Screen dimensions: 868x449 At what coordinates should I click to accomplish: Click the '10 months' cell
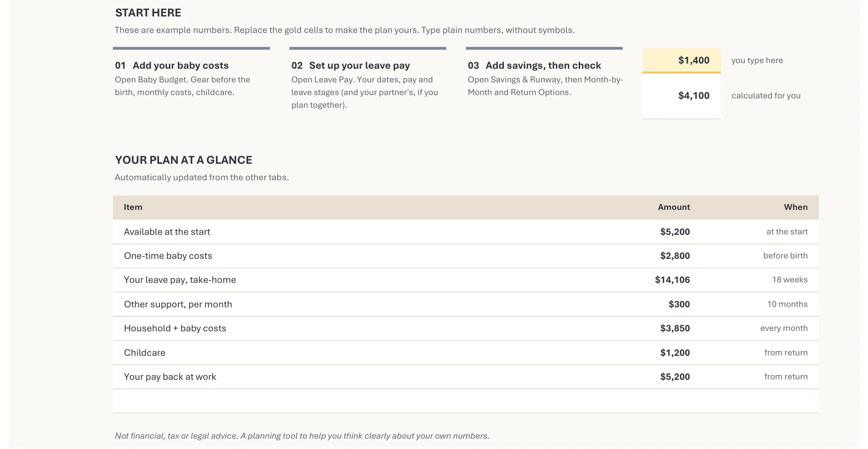tap(787, 304)
